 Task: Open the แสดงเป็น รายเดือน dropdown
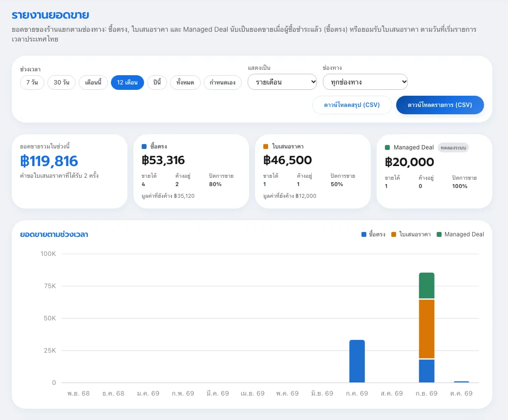(x=282, y=82)
